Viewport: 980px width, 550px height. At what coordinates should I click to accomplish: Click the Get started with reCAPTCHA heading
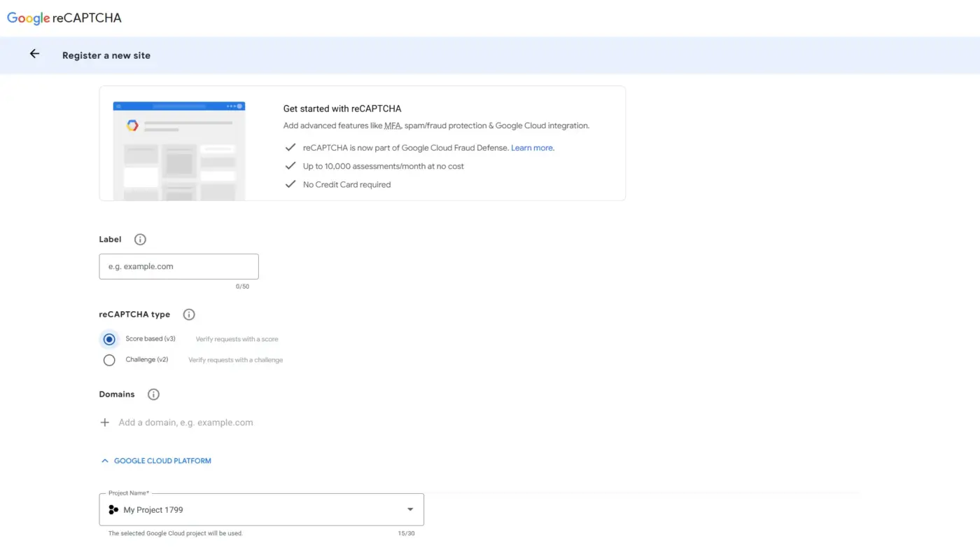(342, 109)
